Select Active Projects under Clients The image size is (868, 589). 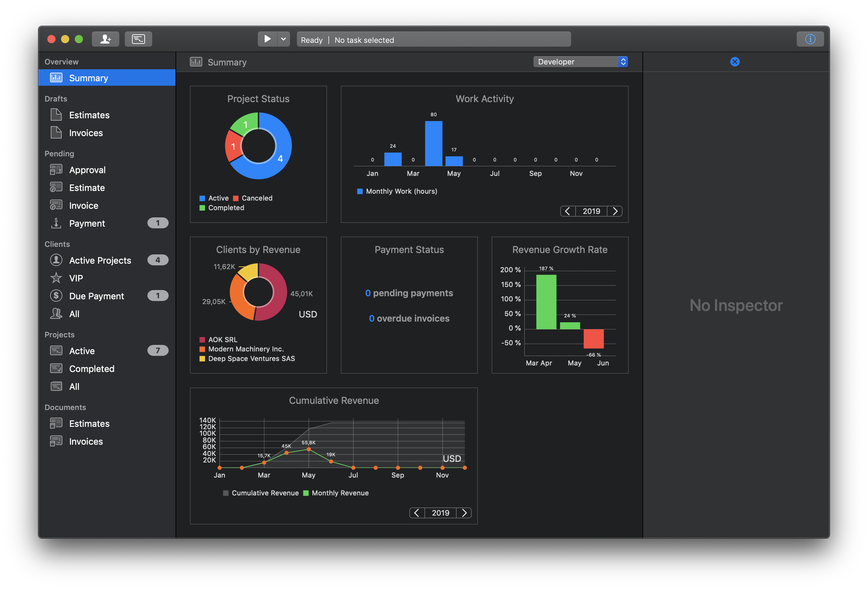tap(100, 260)
